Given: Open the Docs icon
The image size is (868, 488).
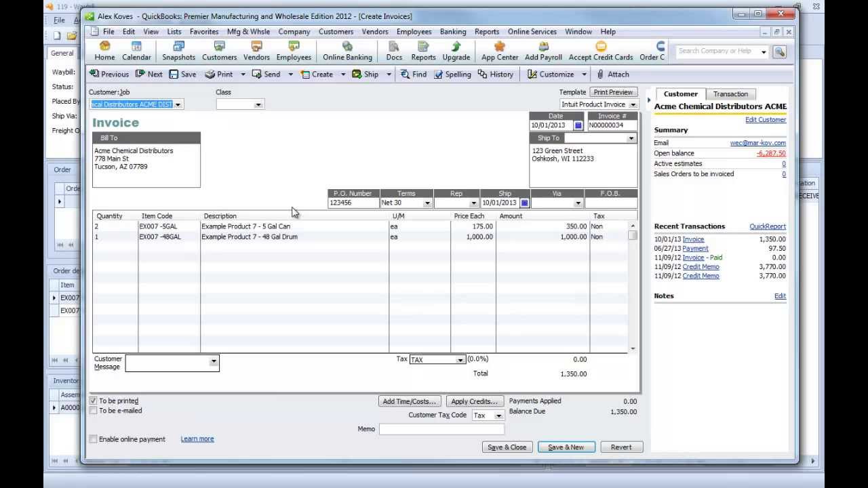Looking at the screenshot, I should click(394, 51).
